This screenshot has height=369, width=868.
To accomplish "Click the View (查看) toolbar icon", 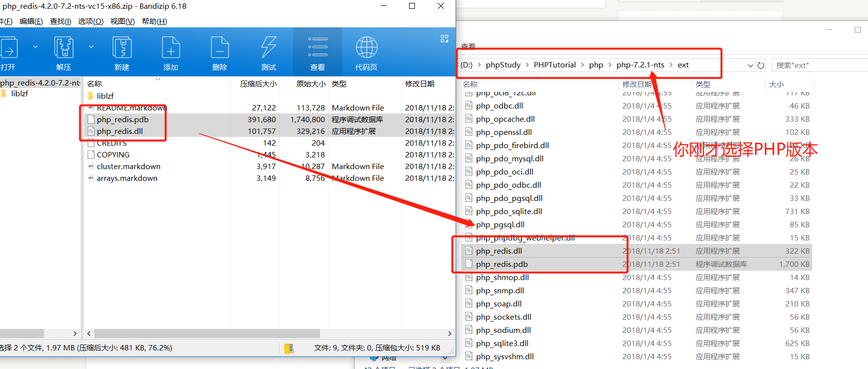I will pyautogui.click(x=318, y=47).
